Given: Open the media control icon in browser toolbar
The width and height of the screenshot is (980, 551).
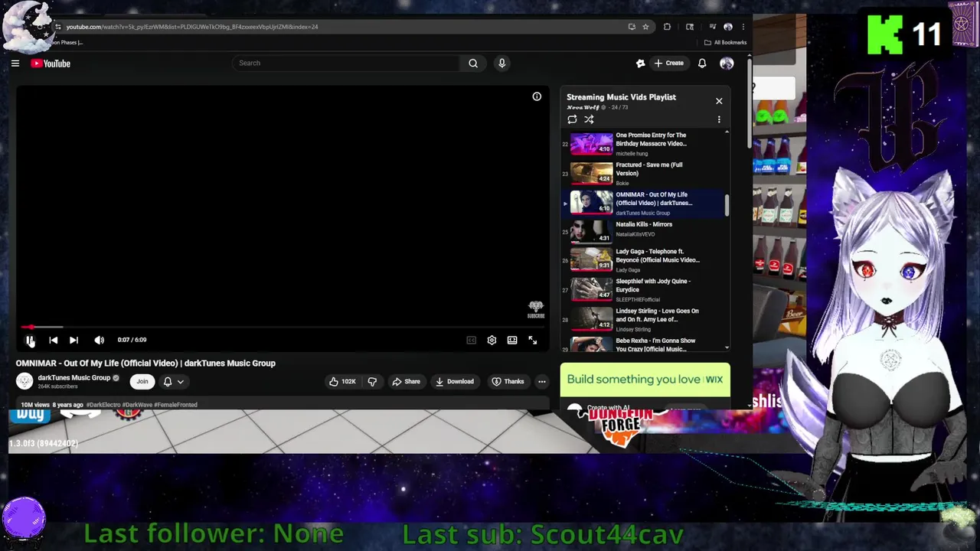Looking at the screenshot, I should 713,27.
